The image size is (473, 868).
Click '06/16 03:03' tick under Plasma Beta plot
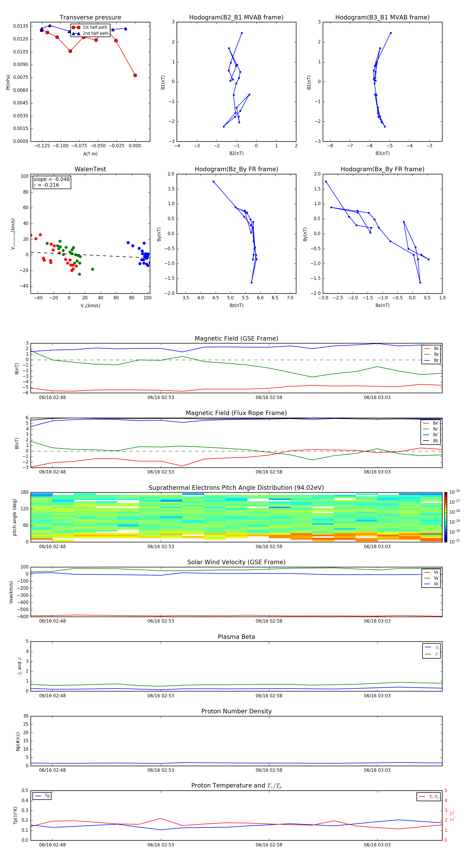point(377,695)
